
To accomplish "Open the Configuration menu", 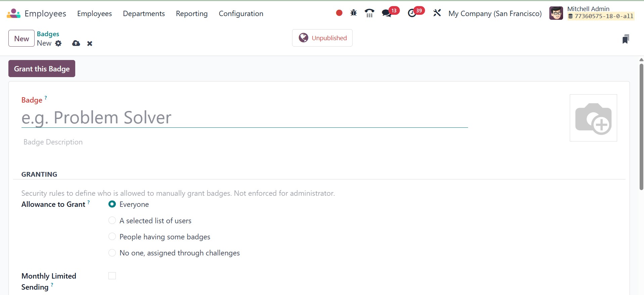I will pyautogui.click(x=241, y=13).
